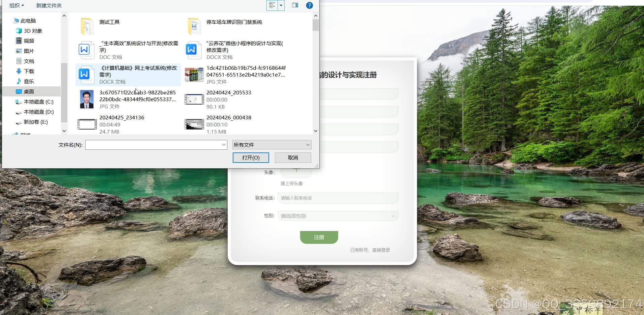Click 3D 对象 cube icon
The image size is (644, 315).
pyautogui.click(x=19, y=31)
